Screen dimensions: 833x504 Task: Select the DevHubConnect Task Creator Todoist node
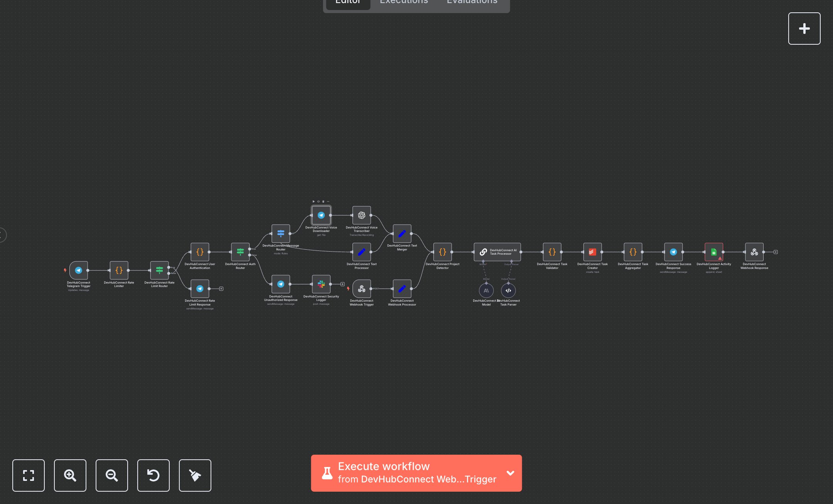(x=592, y=252)
